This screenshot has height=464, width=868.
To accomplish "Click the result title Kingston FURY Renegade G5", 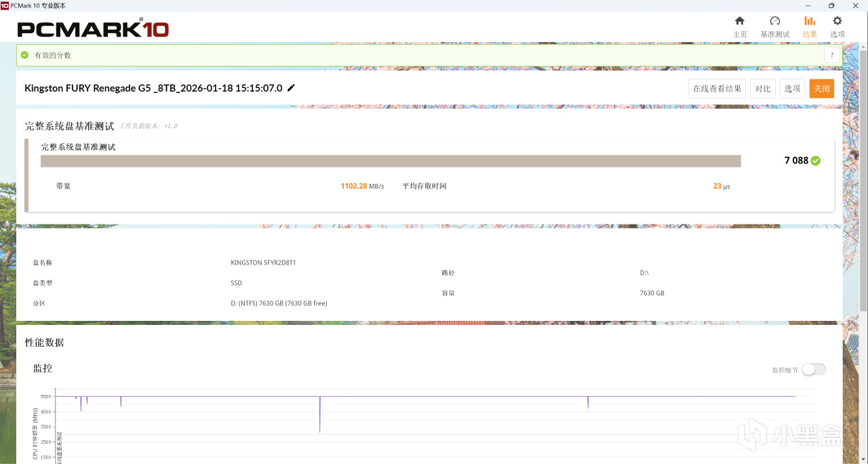I will pos(153,88).
